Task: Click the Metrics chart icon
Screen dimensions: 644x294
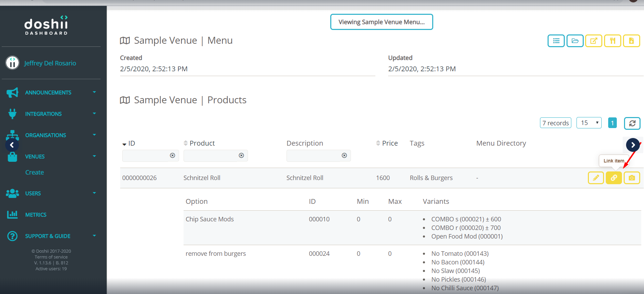Action: coord(12,214)
